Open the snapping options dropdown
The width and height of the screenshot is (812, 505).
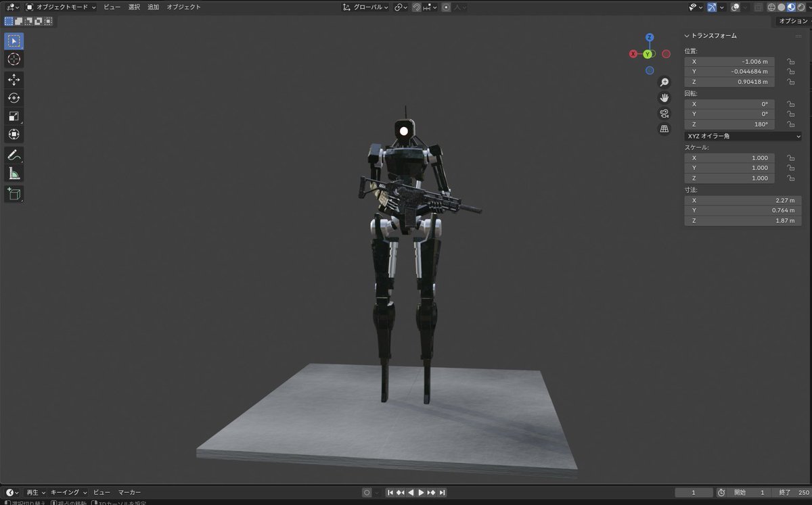pyautogui.click(x=430, y=7)
